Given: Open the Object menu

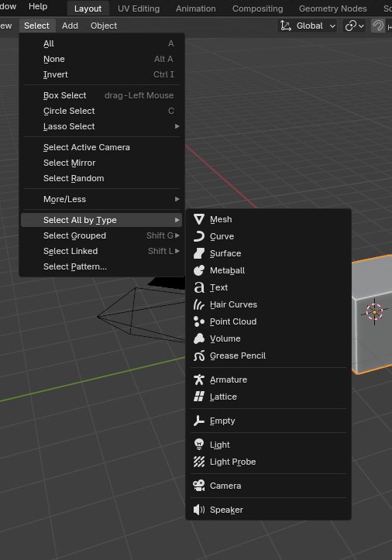Looking at the screenshot, I should pos(104,26).
